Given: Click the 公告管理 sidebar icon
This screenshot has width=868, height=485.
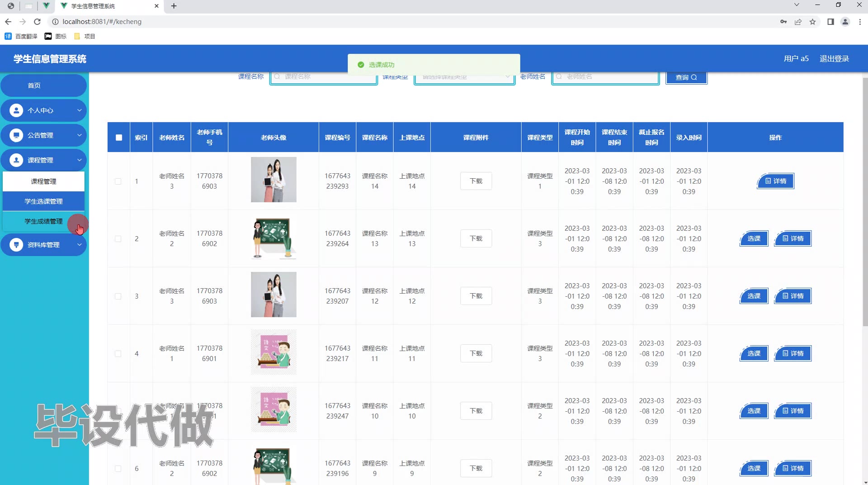Looking at the screenshot, I should (16, 135).
